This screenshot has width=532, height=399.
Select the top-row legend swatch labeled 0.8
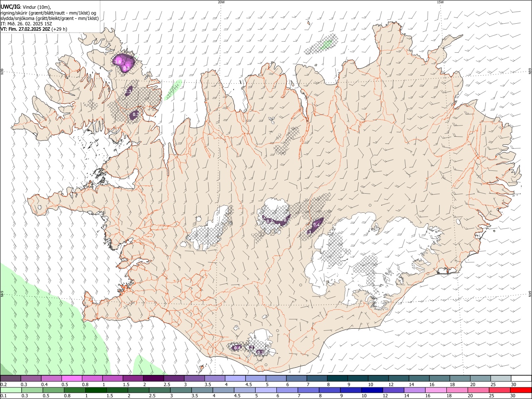pyautogui.click(x=92, y=379)
